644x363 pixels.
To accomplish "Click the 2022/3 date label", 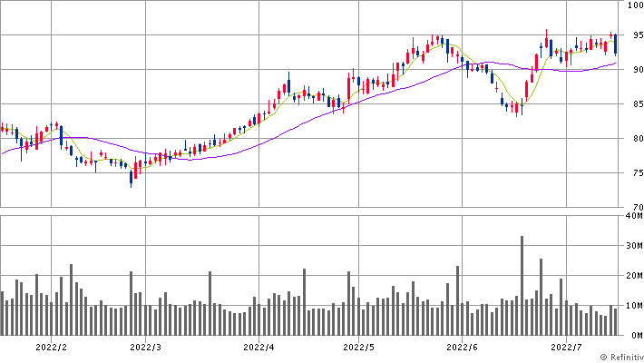I will pos(146,347).
